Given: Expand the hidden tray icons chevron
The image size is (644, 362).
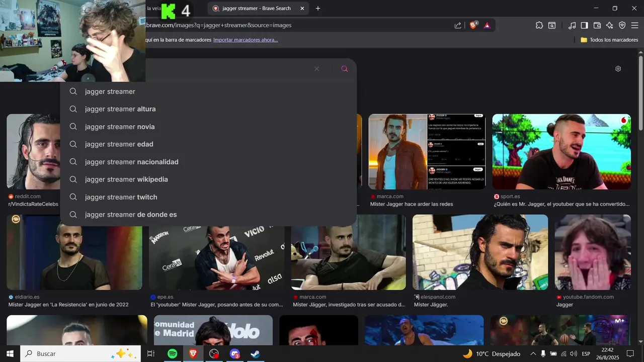Looking at the screenshot, I should (x=533, y=354).
